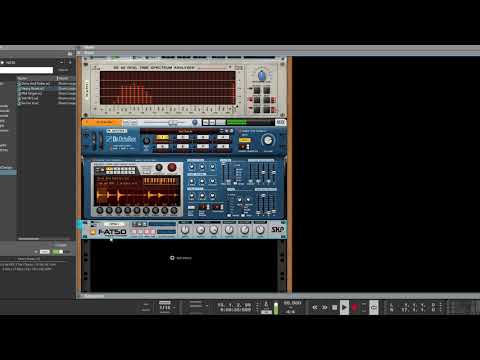Toggle the metronome click button in transport
This screenshot has height=360, width=480.
click(266, 304)
